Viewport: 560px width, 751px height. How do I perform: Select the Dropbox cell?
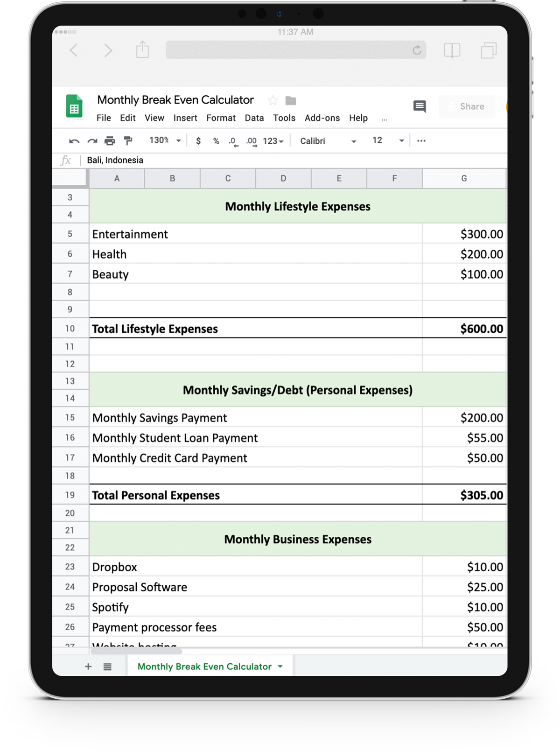(256, 567)
